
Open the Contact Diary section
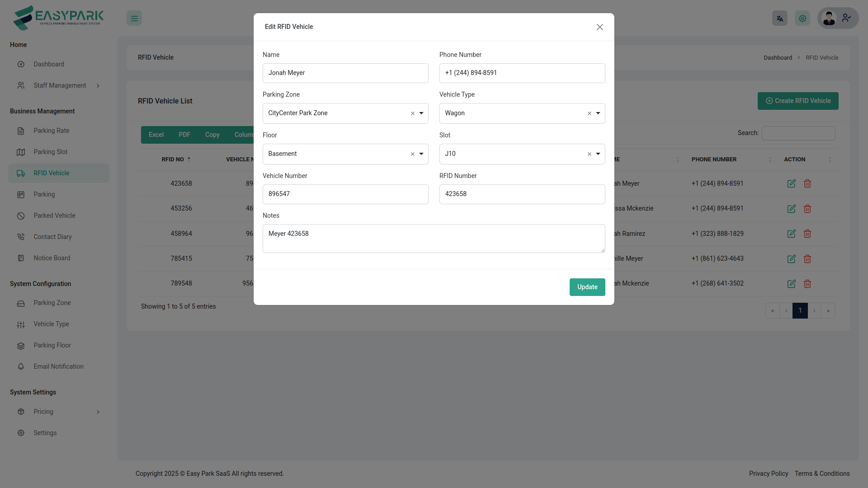(53, 237)
